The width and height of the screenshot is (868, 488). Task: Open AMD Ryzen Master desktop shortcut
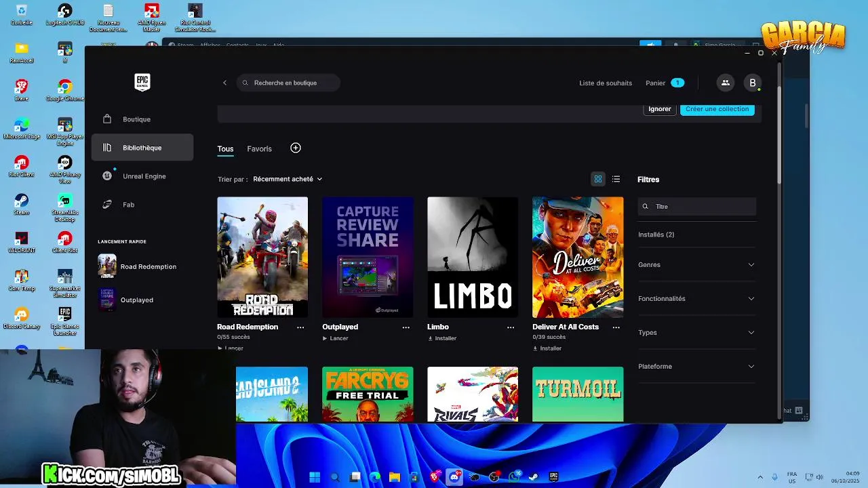click(152, 18)
